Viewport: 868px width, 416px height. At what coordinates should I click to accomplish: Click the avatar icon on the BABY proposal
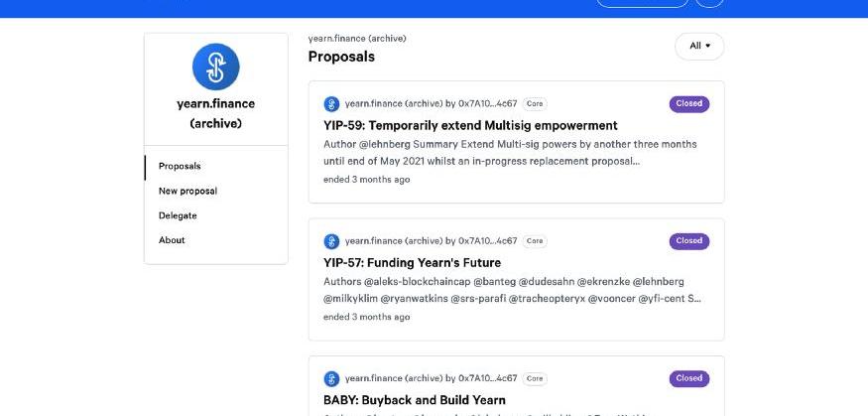[x=331, y=378]
